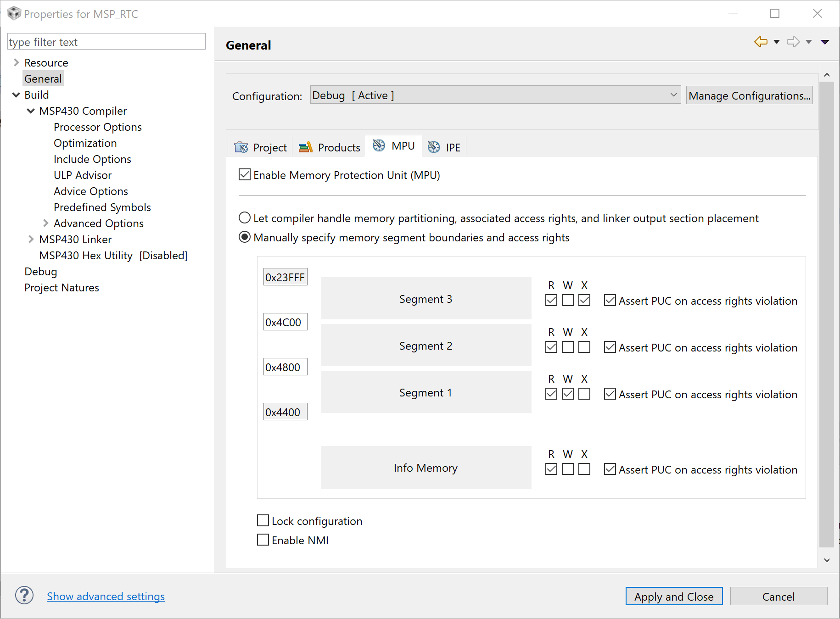Select Let compiler handle memory partitioning

tap(245, 218)
